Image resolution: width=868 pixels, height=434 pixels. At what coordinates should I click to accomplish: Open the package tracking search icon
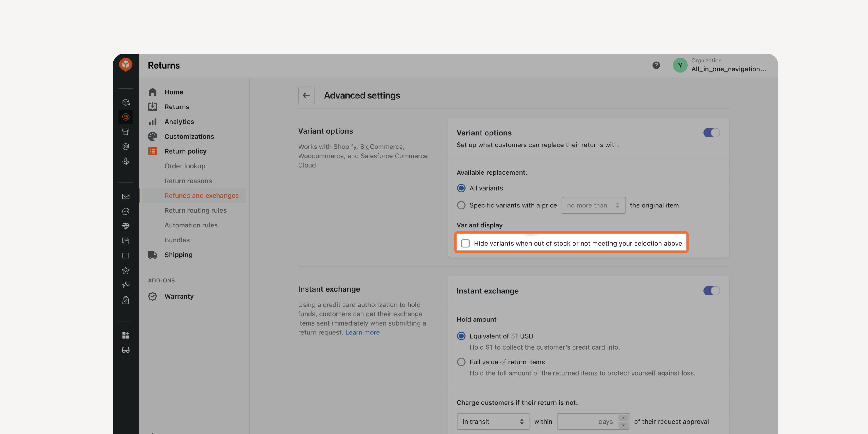[126, 102]
